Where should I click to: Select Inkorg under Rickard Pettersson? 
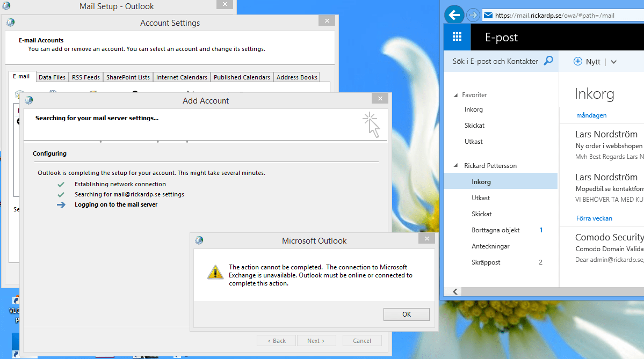[501, 181]
